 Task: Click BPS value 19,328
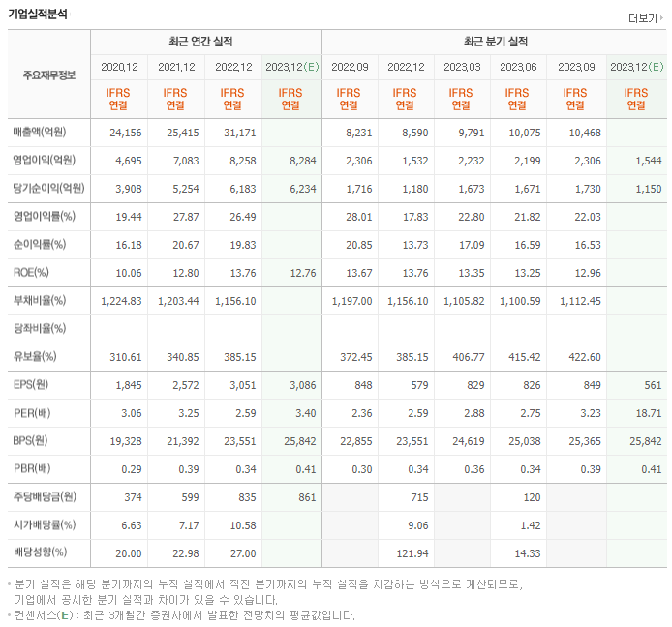tap(126, 441)
